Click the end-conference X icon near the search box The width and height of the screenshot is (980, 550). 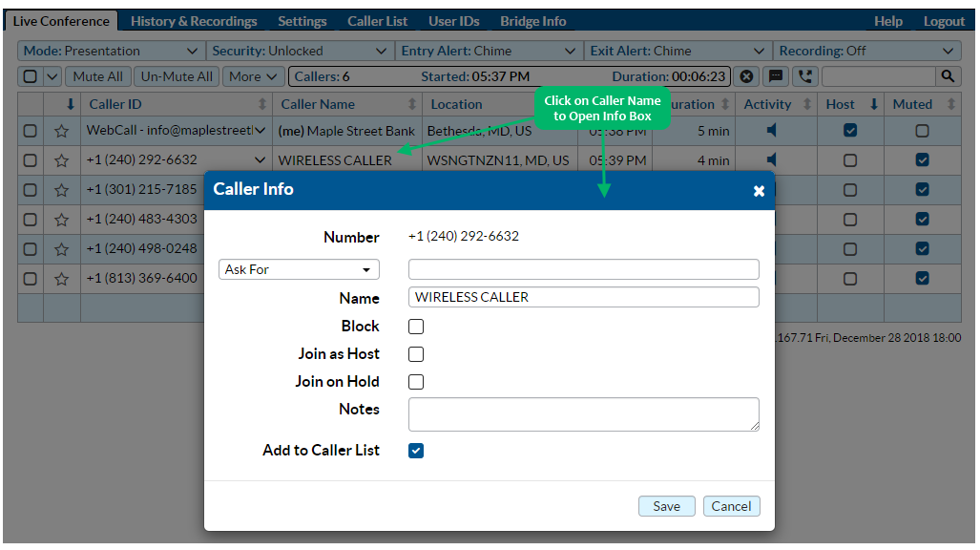pos(746,76)
